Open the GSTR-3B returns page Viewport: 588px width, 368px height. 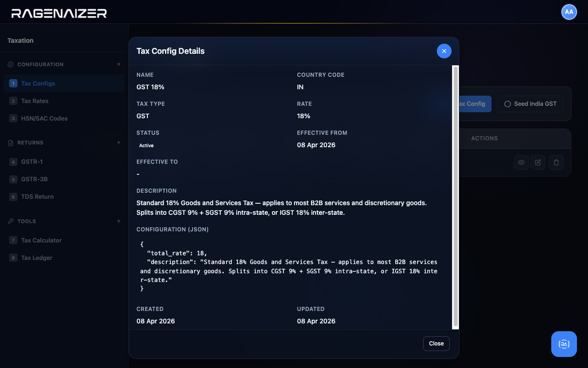tap(64, 179)
